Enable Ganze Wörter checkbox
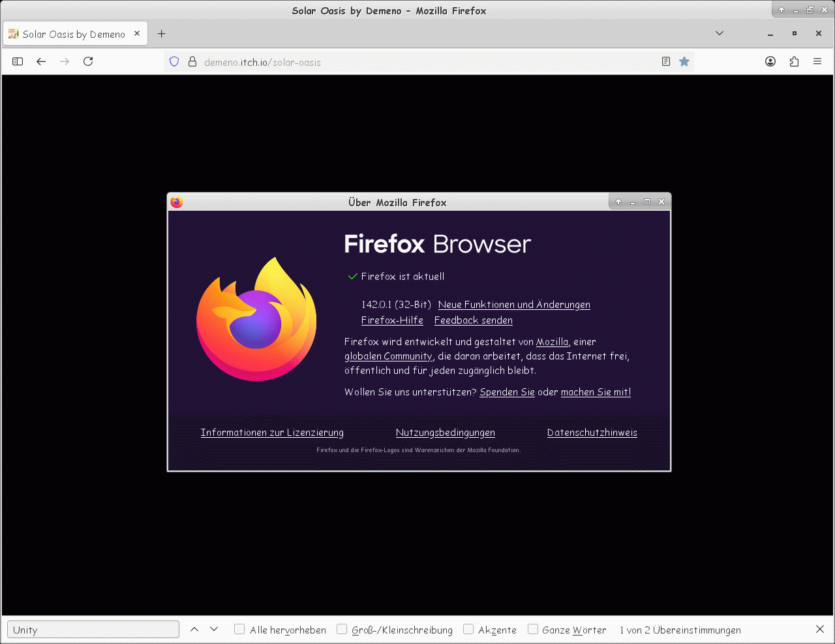Viewport: 835px width, 644px height. click(532, 629)
